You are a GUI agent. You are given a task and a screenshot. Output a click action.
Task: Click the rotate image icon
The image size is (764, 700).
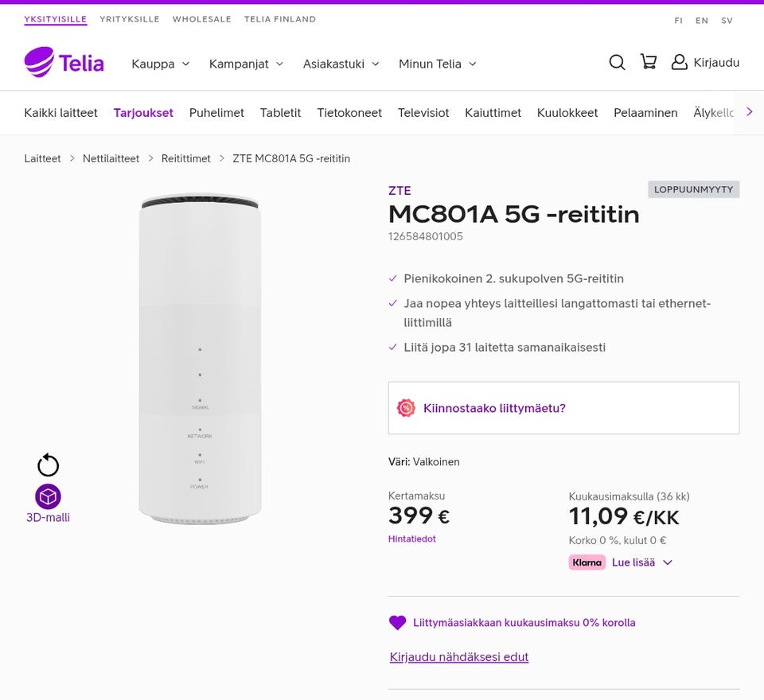click(x=48, y=465)
